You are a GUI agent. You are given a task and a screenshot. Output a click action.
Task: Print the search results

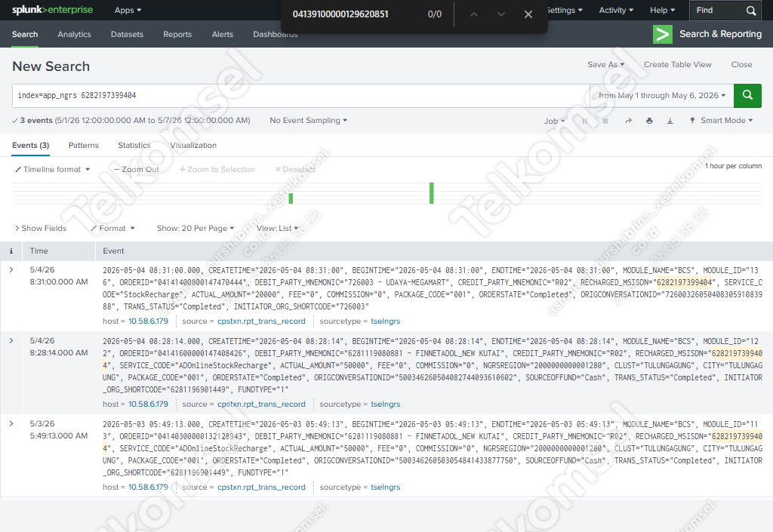pyautogui.click(x=649, y=121)
